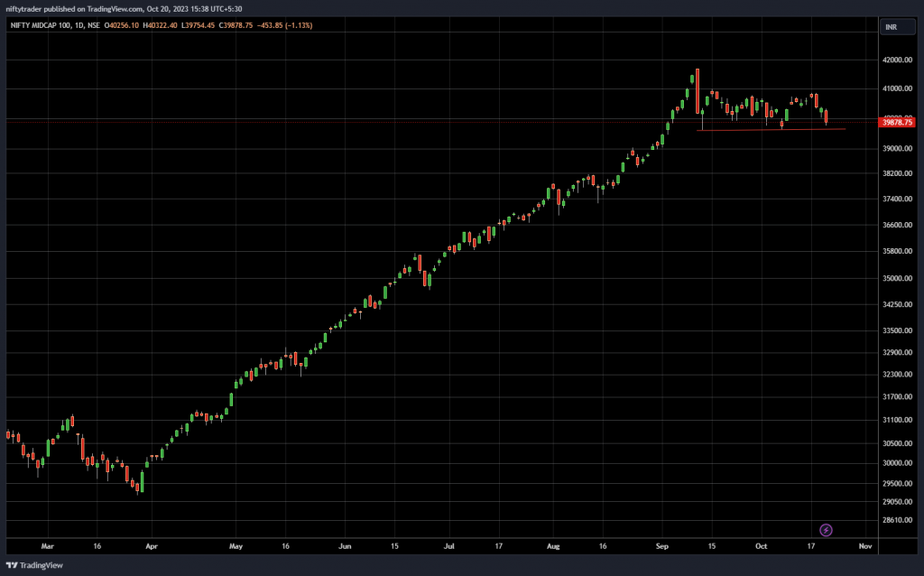Click the Oct label on time axis

tap(762, 546)
